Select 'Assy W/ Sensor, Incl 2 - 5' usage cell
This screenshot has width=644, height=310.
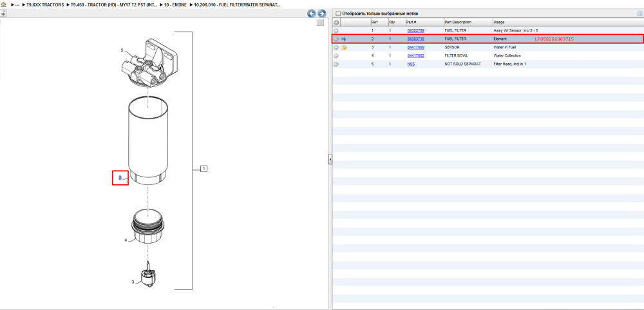click(515, 30)
